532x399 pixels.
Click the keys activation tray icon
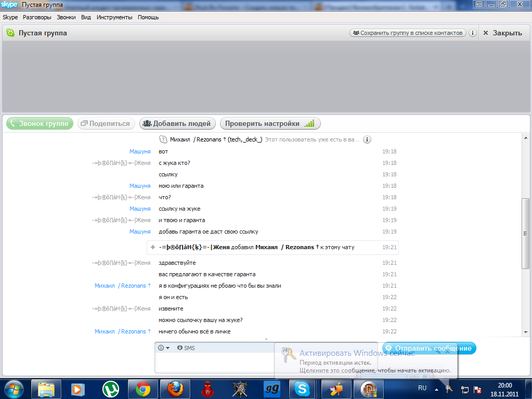[x=449, y=390]
